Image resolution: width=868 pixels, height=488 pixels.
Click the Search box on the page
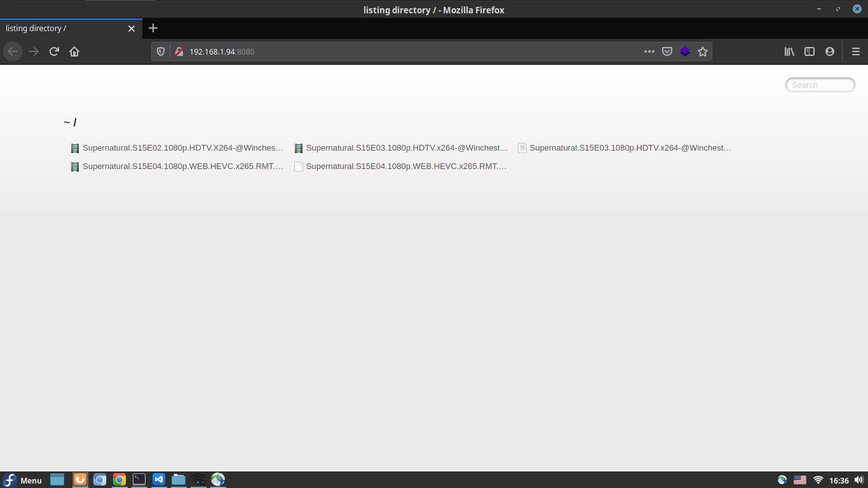point(820,85)
